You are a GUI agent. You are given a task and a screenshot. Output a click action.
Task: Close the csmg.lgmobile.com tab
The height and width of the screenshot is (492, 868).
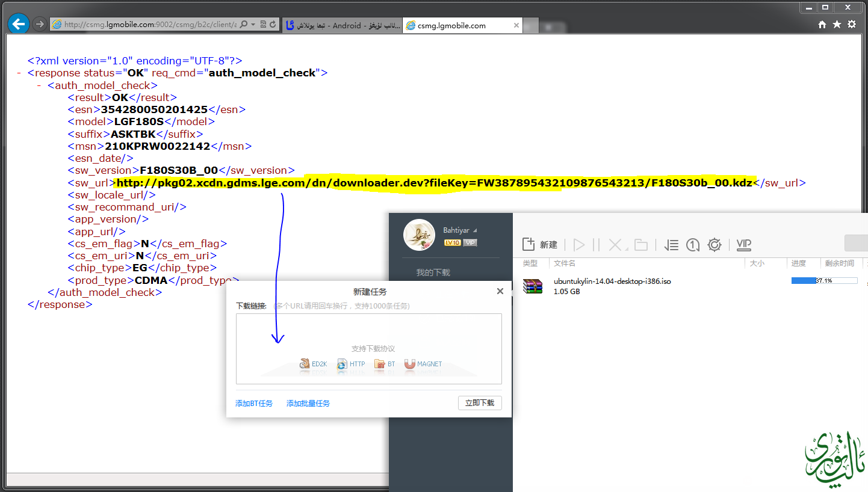(516, 25)
